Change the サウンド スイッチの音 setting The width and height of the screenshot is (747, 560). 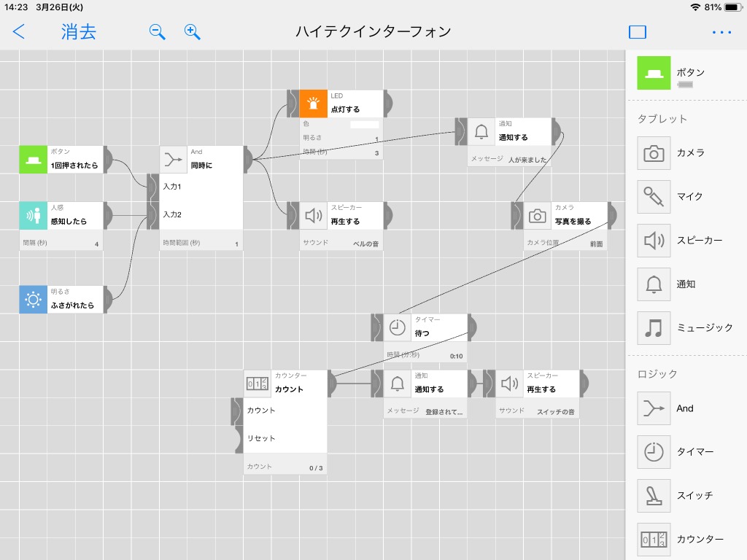(x=538, y=411)
